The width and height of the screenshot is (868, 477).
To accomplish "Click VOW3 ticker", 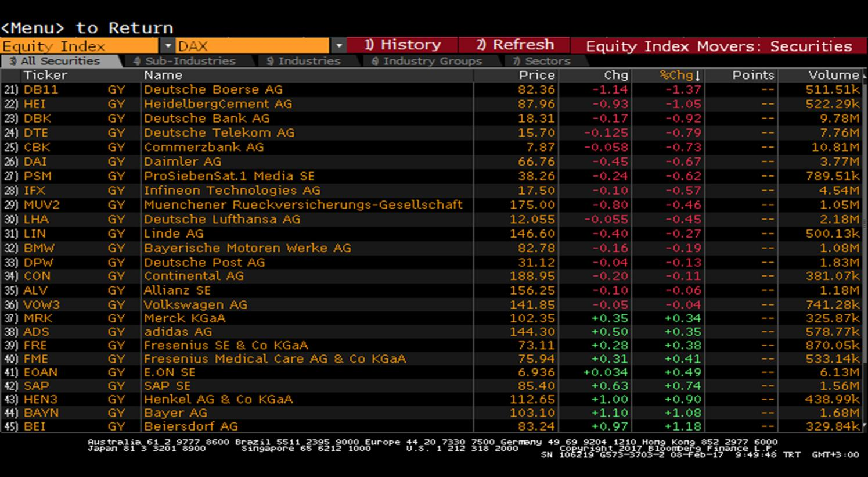I will (42, 305).
